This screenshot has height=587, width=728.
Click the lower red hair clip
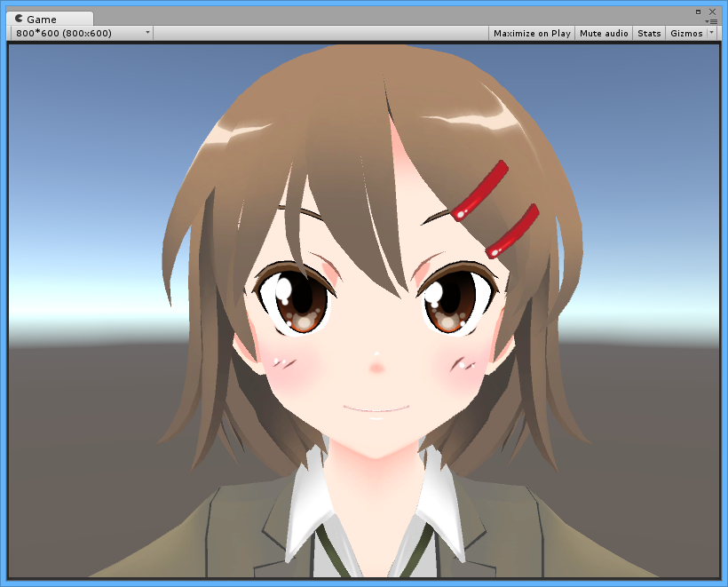pyautogui.click(x=512, y=231)
